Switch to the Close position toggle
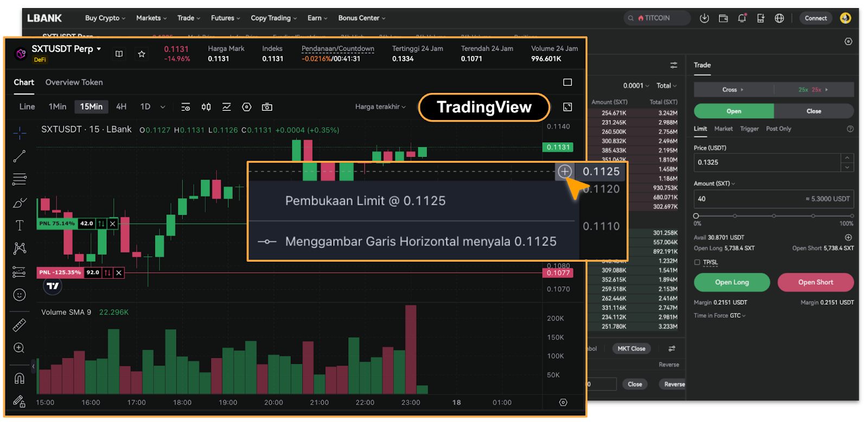The image size is (868, 422). pos(814,111)
